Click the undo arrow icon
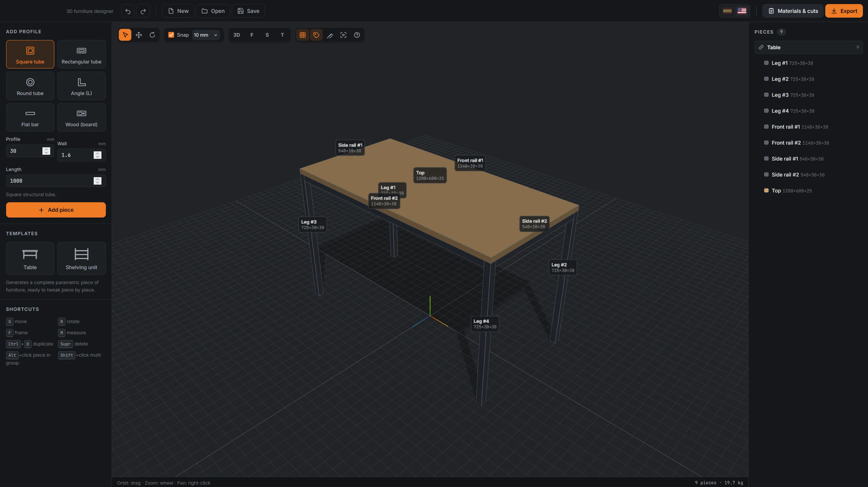868x487 pixels. tap(128, 11)
